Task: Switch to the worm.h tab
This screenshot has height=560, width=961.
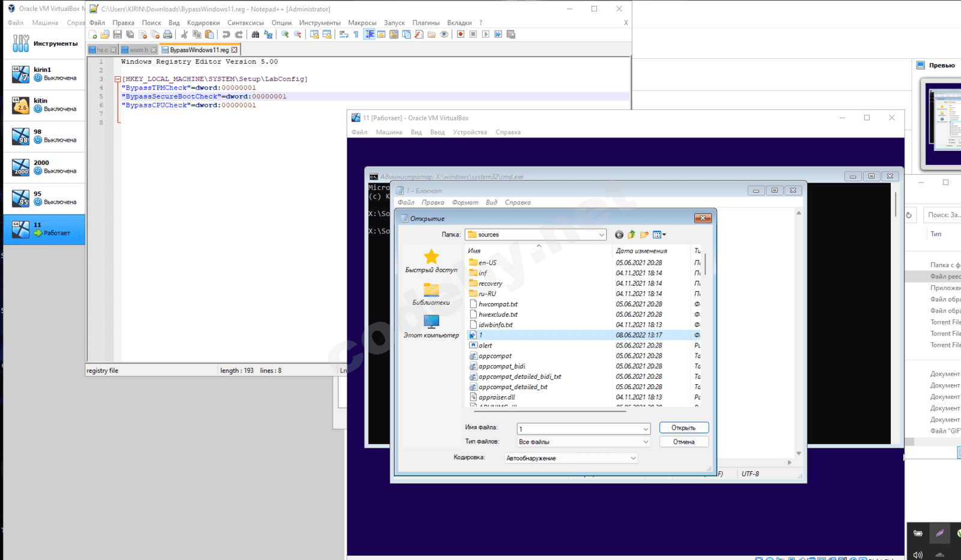Action: pyautogui.click(x=138, y=50)
